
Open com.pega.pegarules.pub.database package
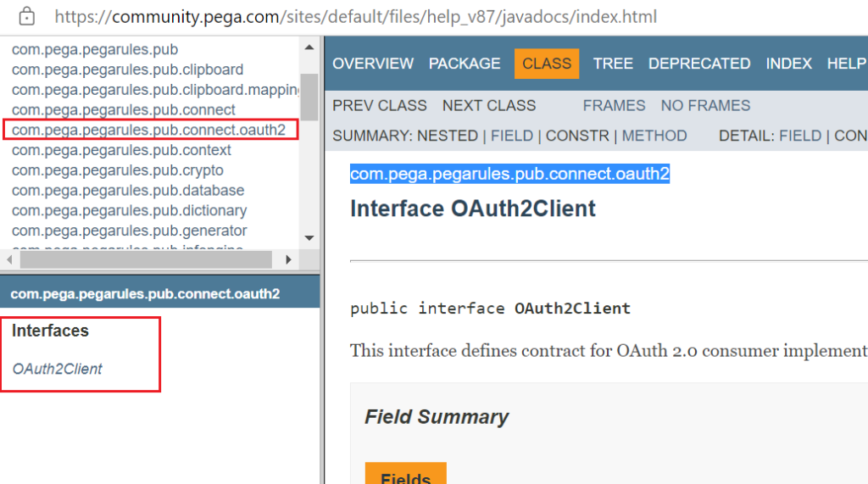(128, 191)
